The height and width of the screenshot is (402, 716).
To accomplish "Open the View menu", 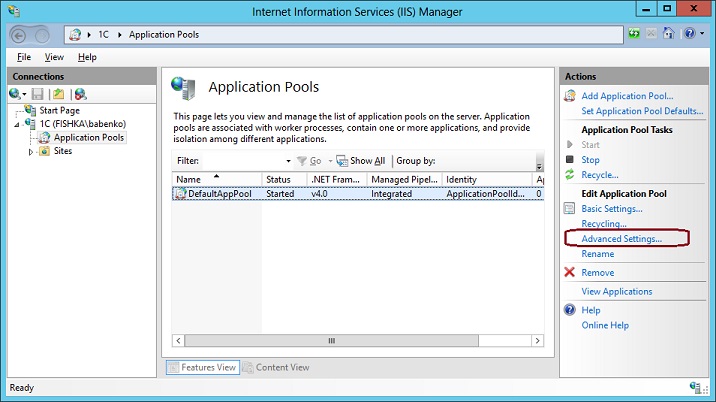I will click(x=54, y=57).
